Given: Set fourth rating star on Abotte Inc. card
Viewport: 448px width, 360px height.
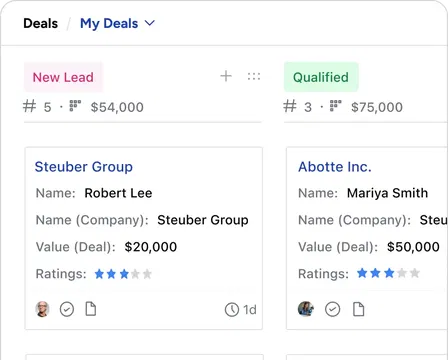Looking at the screenshot, I should pos(402,273).
